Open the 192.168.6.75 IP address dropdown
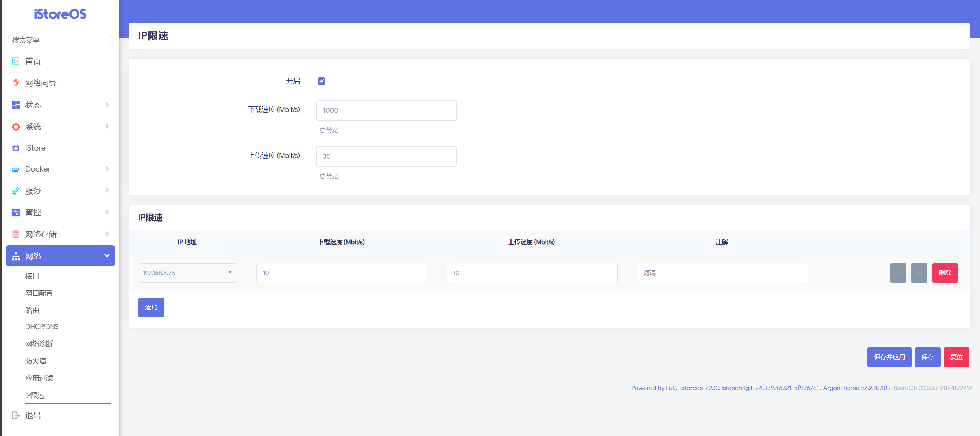Viewport: 980px width, 436px height. click(188, 273)
